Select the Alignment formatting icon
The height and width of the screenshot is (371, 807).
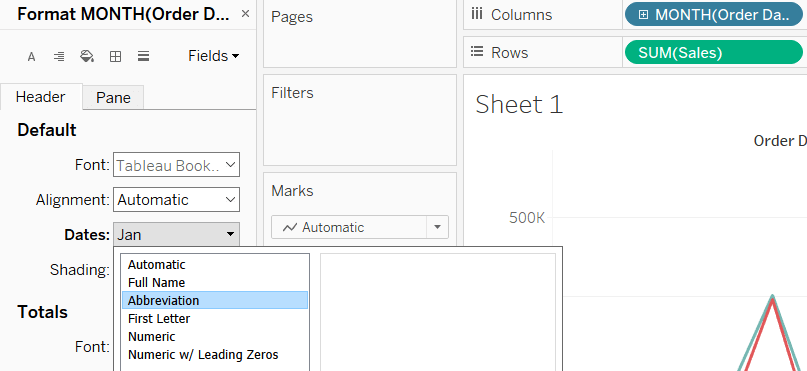coord(59,57)
